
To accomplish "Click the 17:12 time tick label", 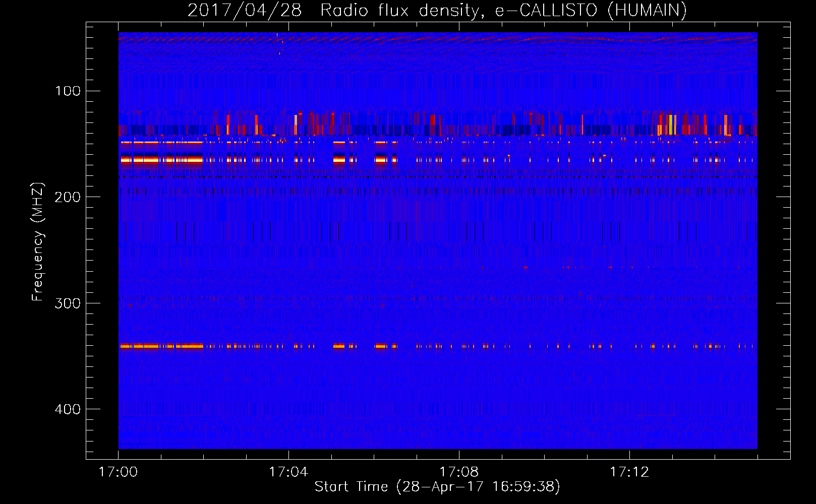I will (x=629, y=472).
